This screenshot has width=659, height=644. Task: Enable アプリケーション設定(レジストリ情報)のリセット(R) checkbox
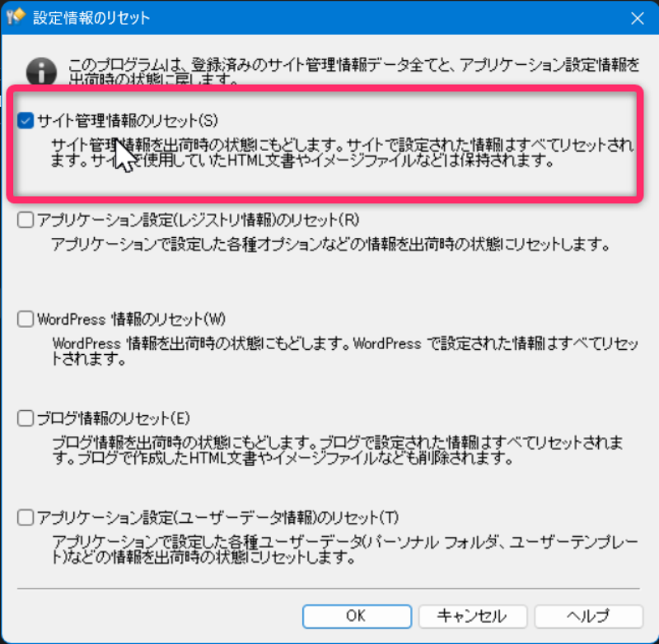coord(26,220)
